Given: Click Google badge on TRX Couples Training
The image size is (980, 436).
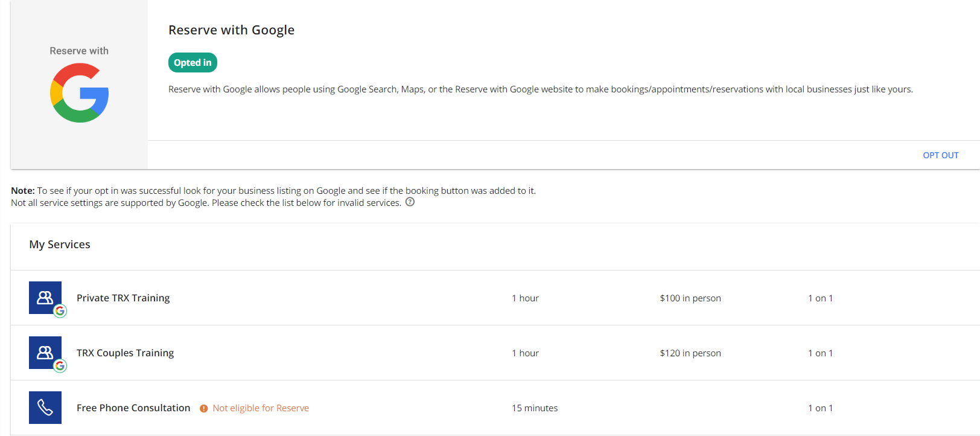Looking at the screenshot, I should 60,366.
